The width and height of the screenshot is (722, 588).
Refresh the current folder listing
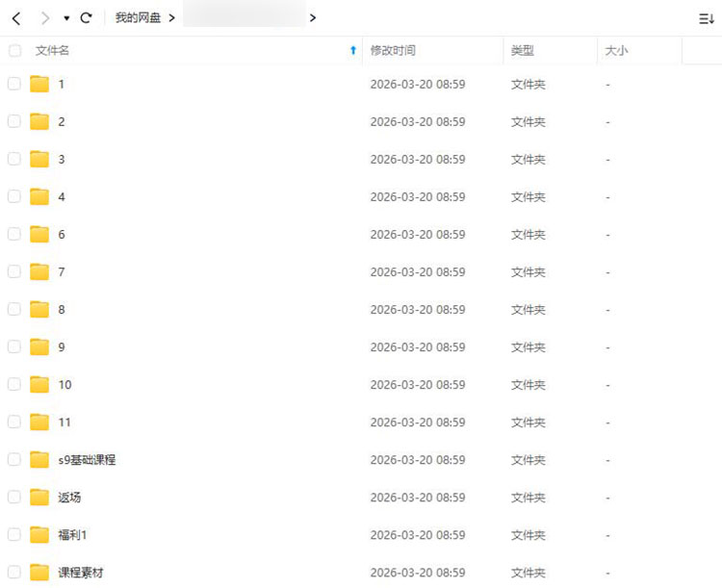tap(86, 17)
